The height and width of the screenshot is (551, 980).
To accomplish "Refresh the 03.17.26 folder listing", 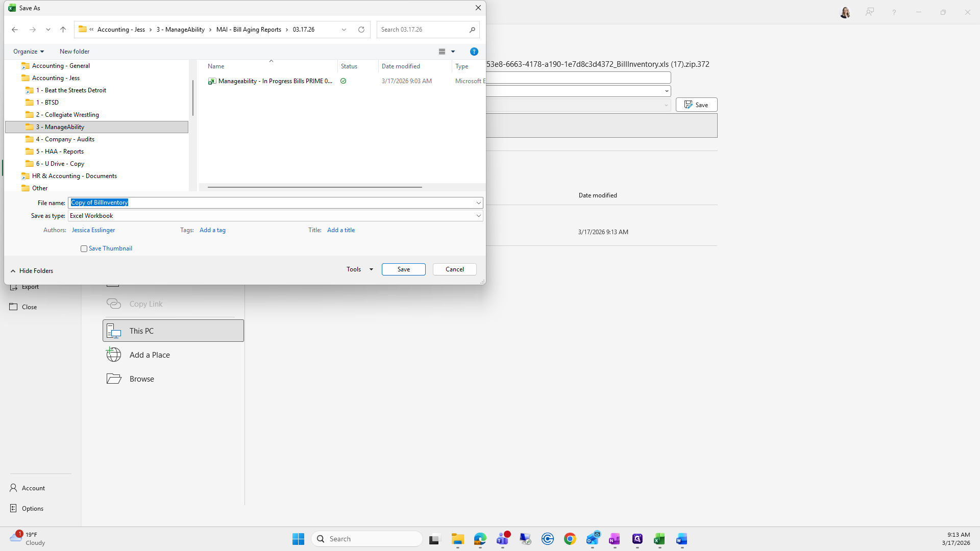I will (x=361, y=30).
